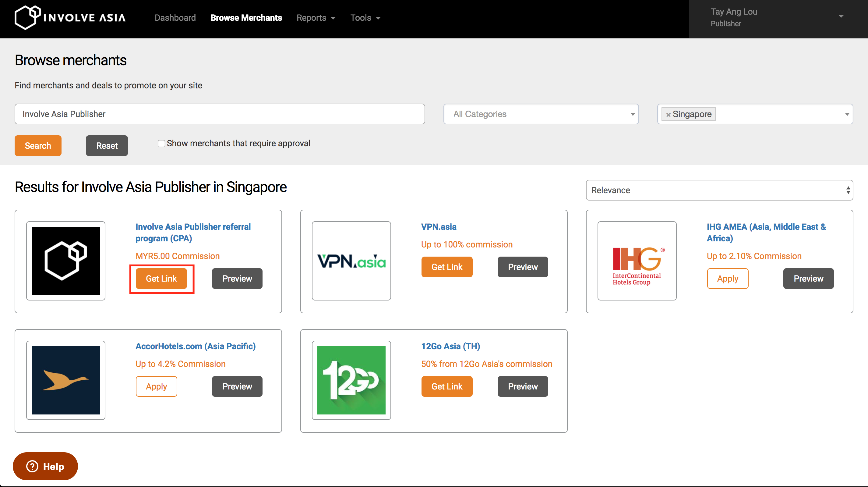Preview the 12Go Asia (TH) merchant
Image resolution: width=868 pixels, height=487 pixels.
[x=523, y=386]
